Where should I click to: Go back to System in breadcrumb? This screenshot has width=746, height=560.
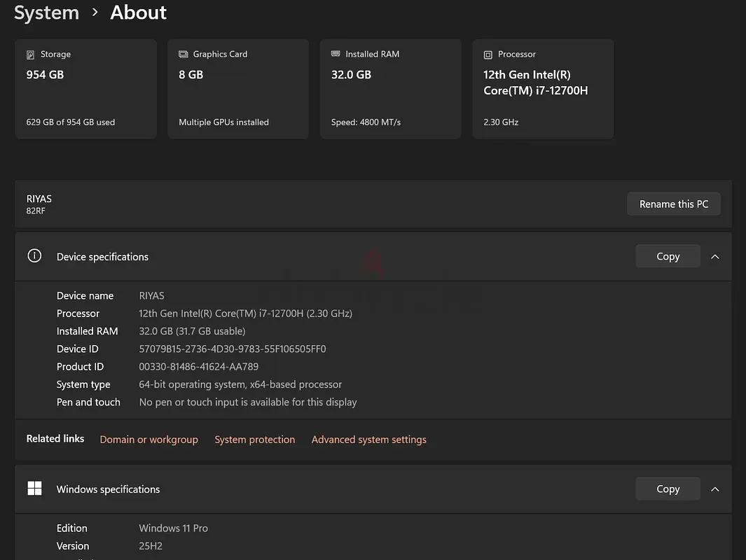coord(47,13)
